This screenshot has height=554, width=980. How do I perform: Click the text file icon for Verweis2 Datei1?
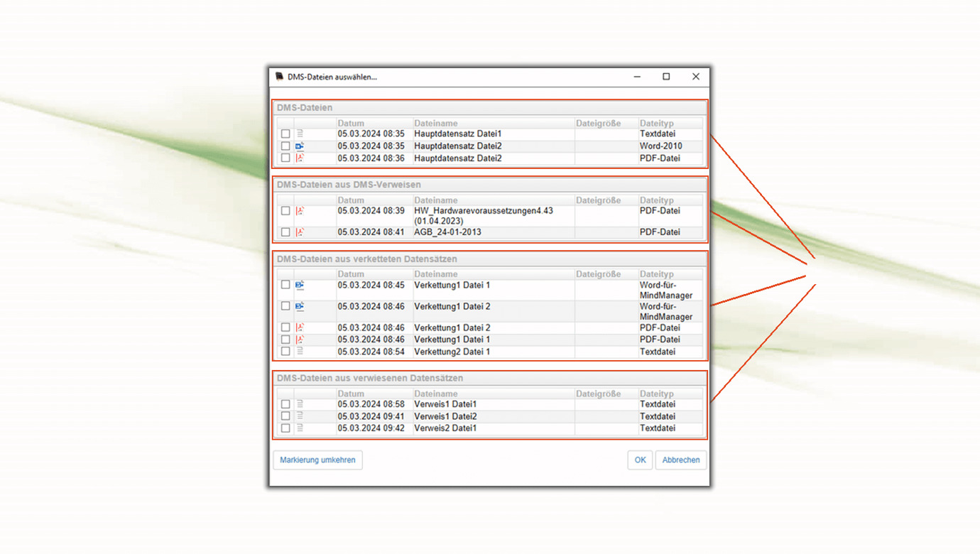(x=300, y=428)
